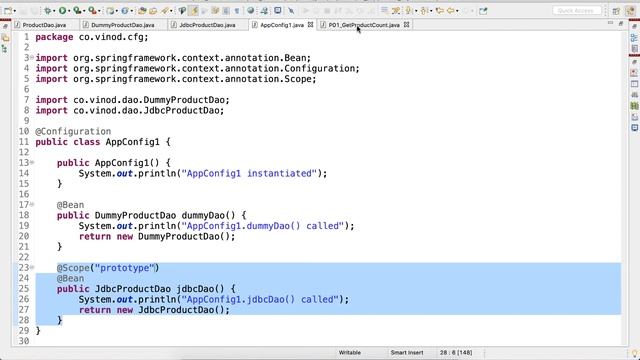640x360 pixels.
Task: Open the Back history dropdown arrow
Action: 457,11
